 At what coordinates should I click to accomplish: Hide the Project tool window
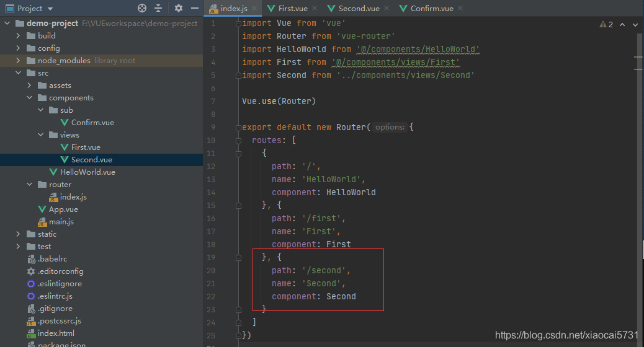click(x=195, y=8)
